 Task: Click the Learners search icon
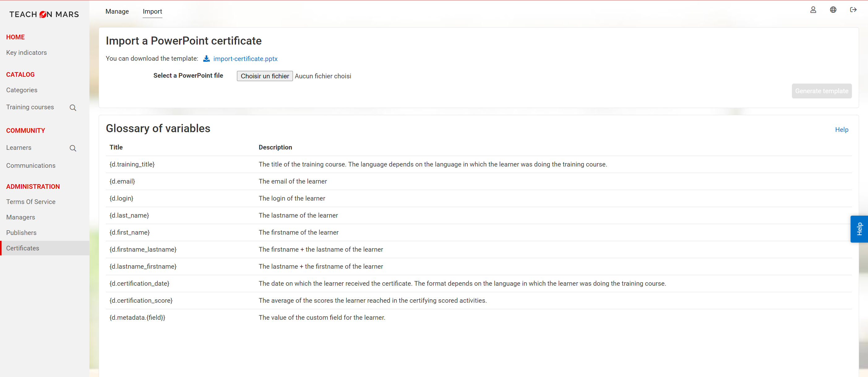click(x=73, y=148)
